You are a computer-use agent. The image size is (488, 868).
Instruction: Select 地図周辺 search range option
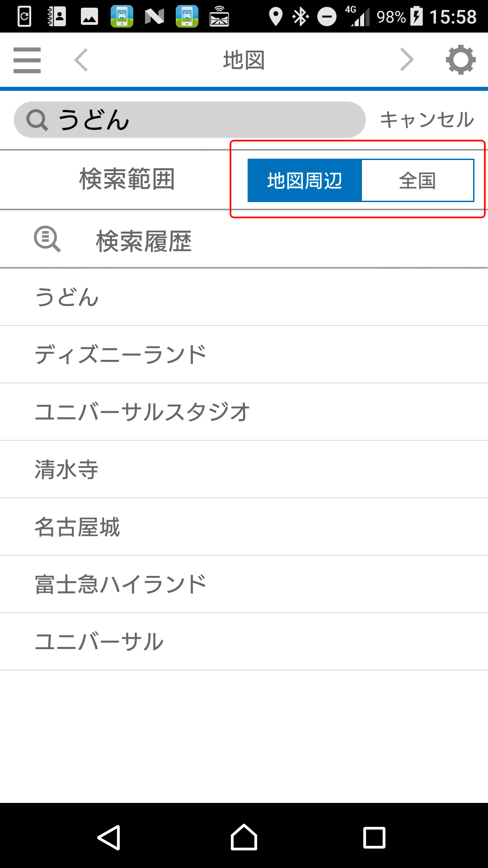(x=305, y=180)
